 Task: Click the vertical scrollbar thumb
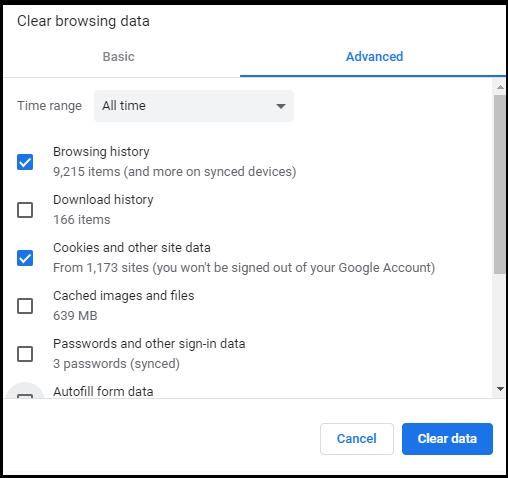500,184
